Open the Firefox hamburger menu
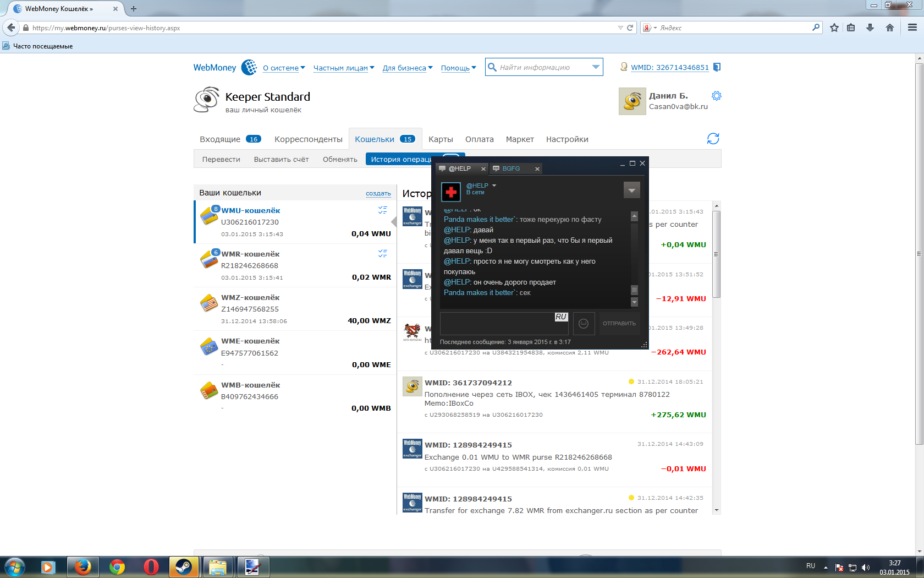924x578 pixels. (912, 28)
